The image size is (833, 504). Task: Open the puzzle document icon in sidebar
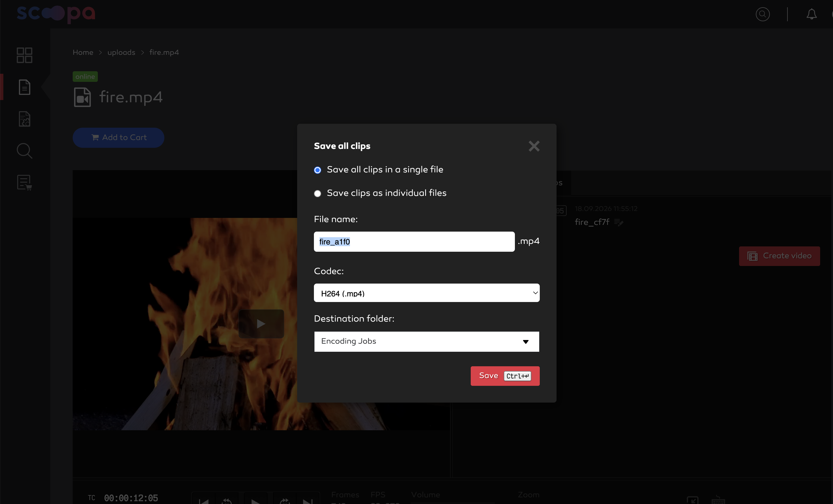[x=24, y=119]
